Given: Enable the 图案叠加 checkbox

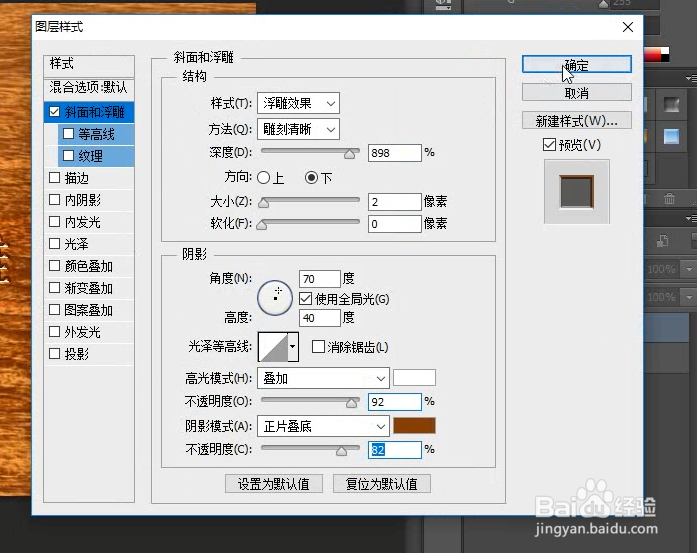Looking at the screenshot, I should [54, 309].
